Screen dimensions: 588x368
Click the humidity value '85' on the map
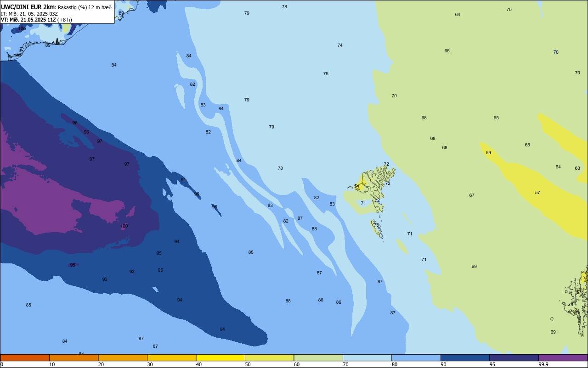[28, 305]
